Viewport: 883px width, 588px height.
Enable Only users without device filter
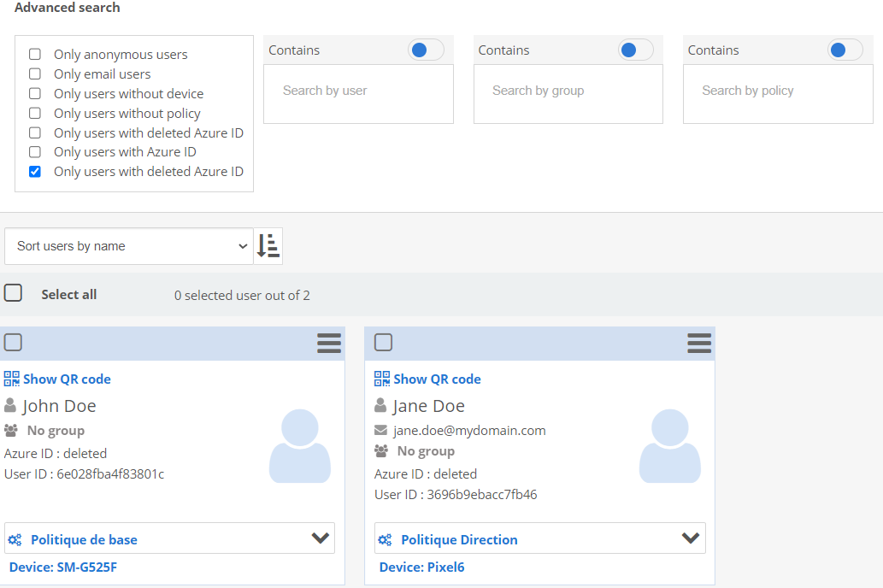(x=35, y=94)
